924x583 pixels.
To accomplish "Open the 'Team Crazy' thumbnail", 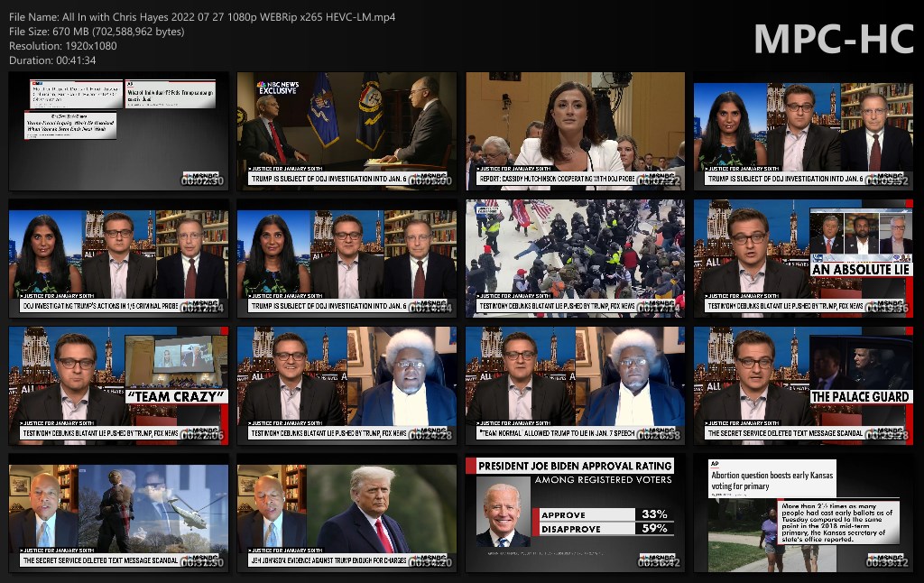I will pyautogui.click(x=118, y=385).
